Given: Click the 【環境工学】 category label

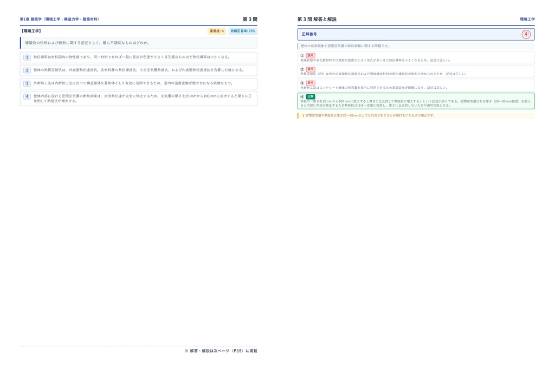Looking at the screenshot, I should [31, 31].
